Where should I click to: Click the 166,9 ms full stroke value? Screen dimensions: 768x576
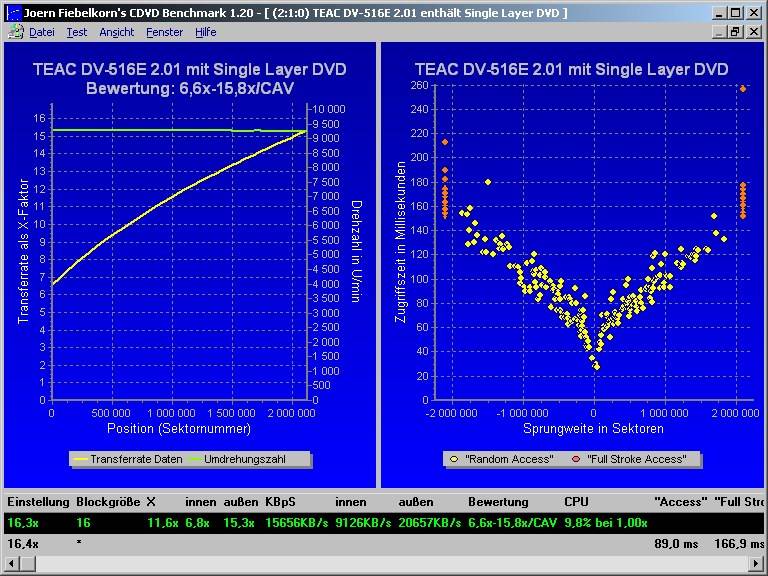pyautogui.click(x=739, y=544)
